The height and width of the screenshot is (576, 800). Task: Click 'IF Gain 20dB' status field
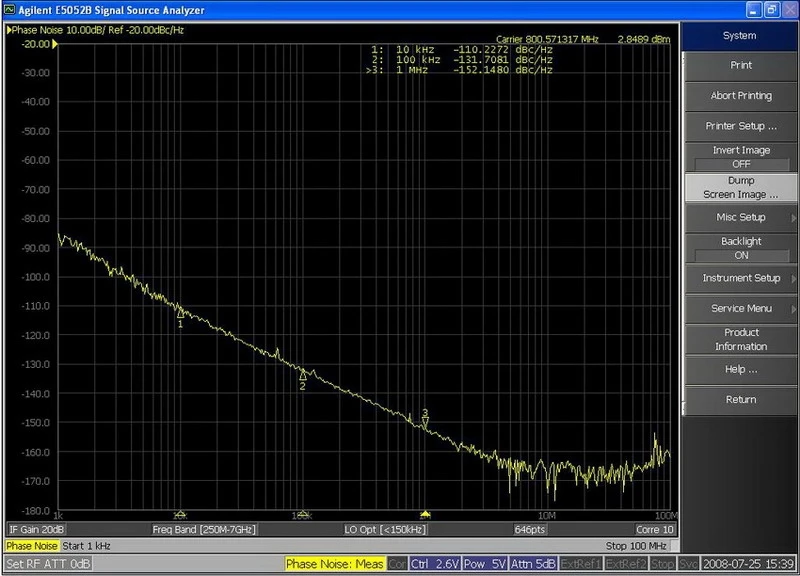pyautogui.click(x=36, y=530)
